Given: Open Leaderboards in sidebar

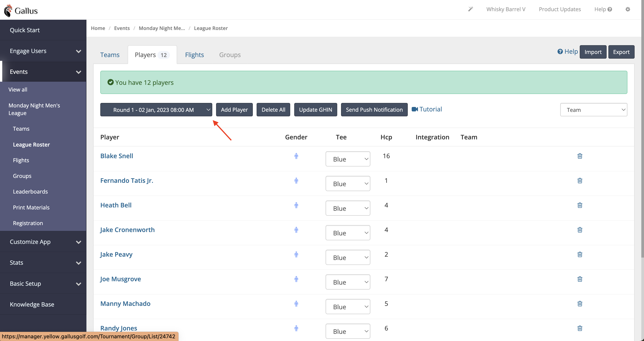Looking at the screenshot, I should coord(30,192).
